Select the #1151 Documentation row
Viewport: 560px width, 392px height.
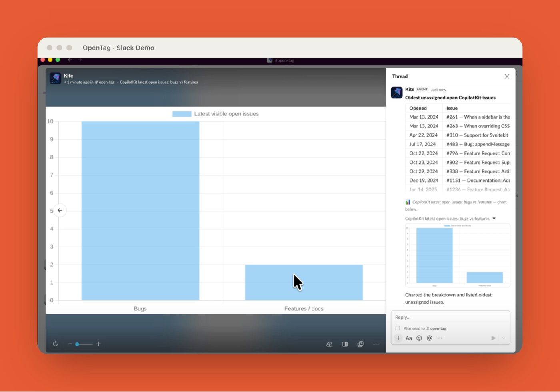[458, 180]
